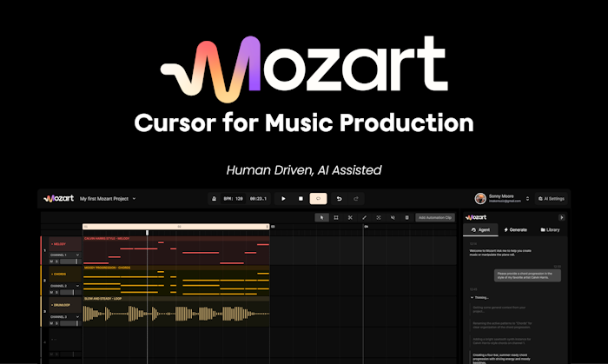Edit the BPM 120 tempo field

(233, 198)
